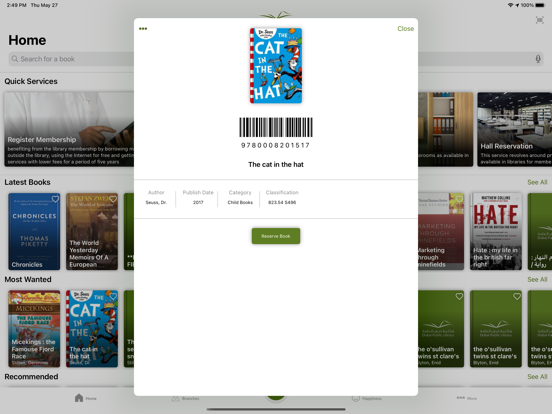This screenshot has width=552, height=414.
Task: Open the Hall Reservation quick service card
Action: [x=514, y=129]
